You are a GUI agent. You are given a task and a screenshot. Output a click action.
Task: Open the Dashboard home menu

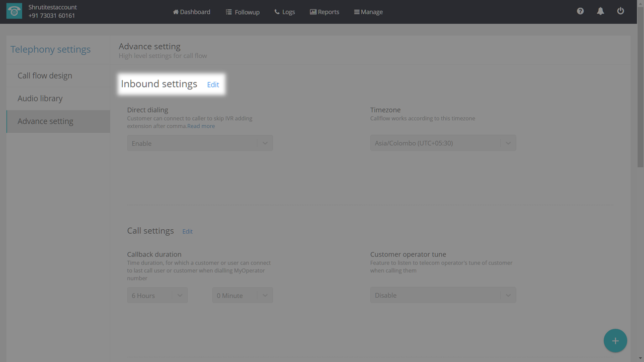191,12
